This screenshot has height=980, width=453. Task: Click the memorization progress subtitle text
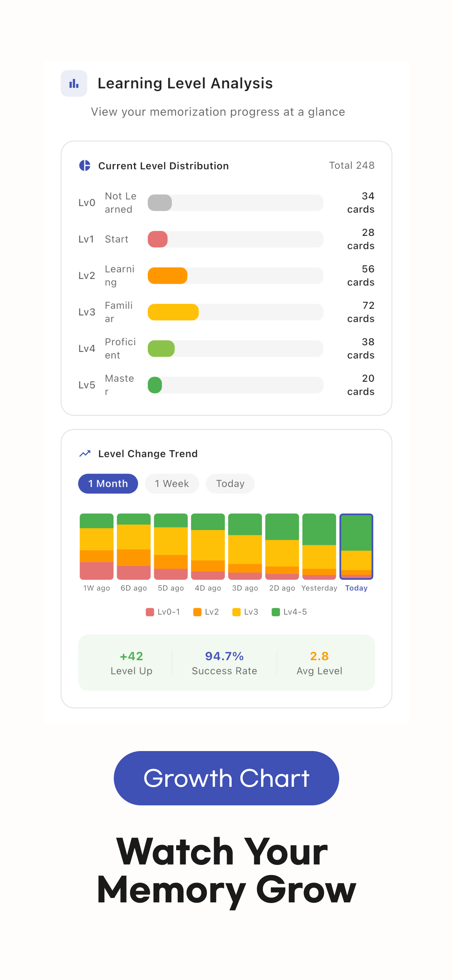coord(218,112)
